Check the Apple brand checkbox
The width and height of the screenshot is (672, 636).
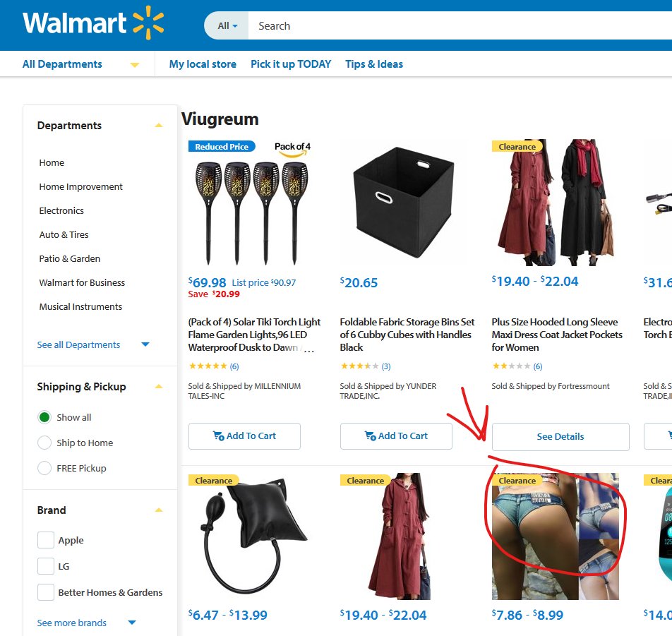click(46, 540)
